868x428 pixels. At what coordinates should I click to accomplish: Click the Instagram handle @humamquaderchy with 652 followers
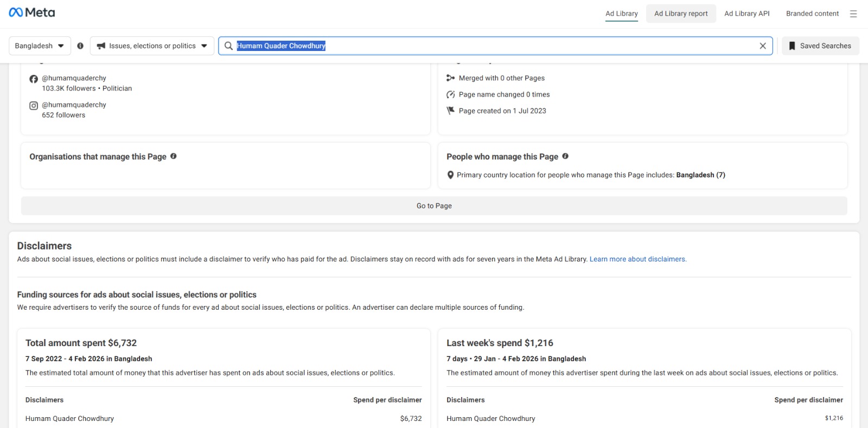[74, 105]
